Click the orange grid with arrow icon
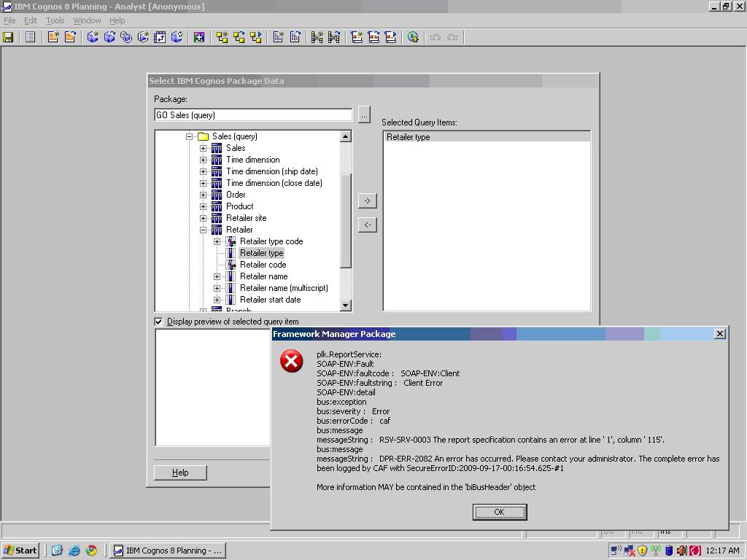The height and width of the screenshot is (560, 747). [x=70, y=37]
